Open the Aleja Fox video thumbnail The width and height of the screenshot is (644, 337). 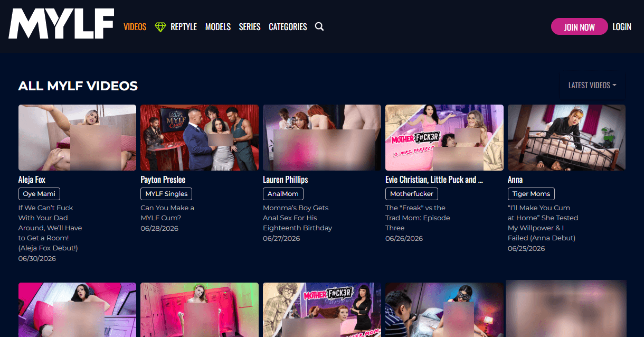click(x=77, y=137)
